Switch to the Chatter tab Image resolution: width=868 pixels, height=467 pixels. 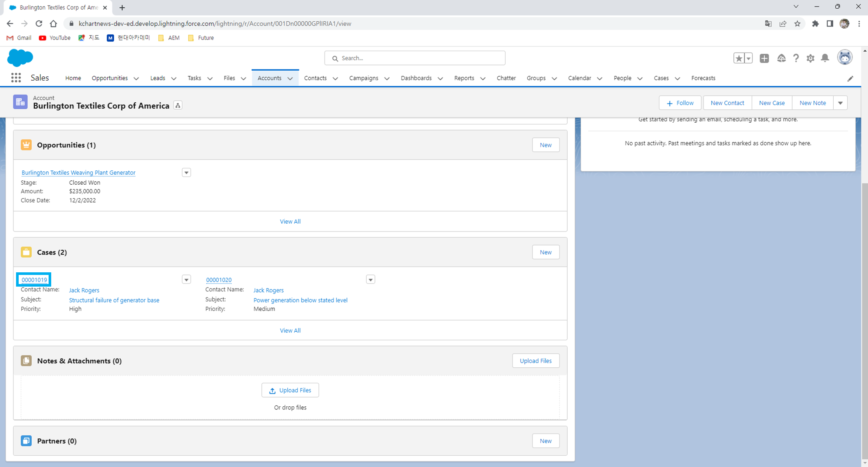tap(506, 78)
